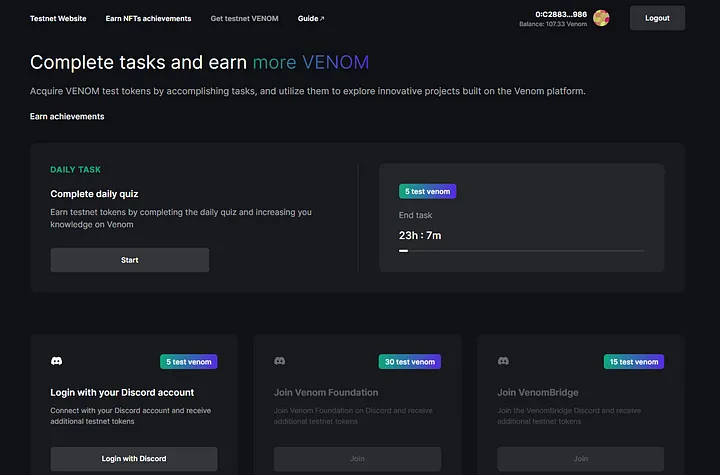Click Discord icon on VenomBridge card

[x=503, y=361]
